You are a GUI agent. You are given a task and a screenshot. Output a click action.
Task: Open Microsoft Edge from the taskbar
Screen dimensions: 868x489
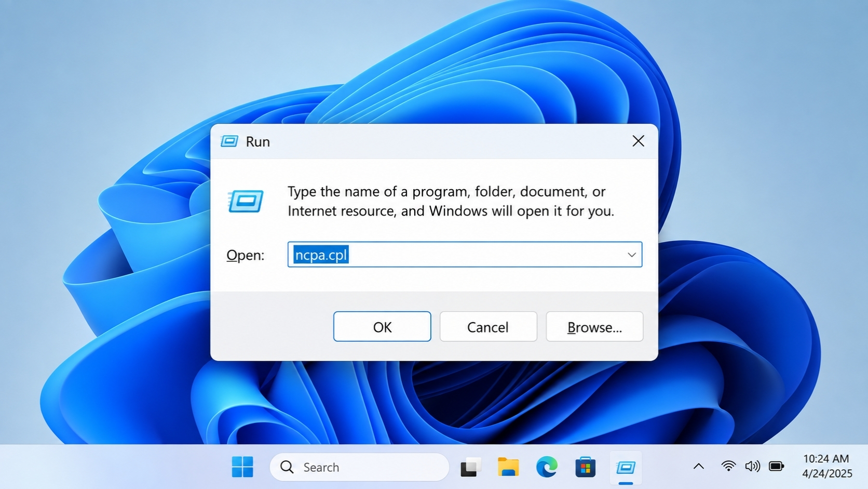pyautogui.click(x=547, y=467)
